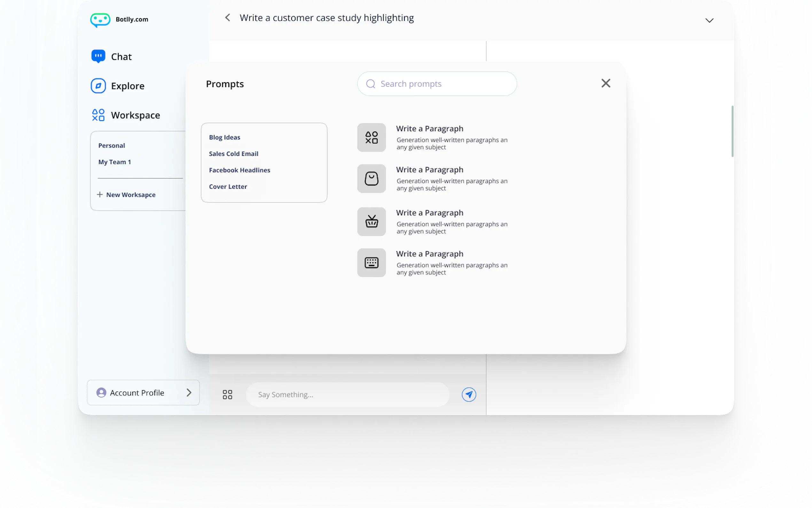
Task: Click the send message paper plane button
Action: tap(469, 394)
